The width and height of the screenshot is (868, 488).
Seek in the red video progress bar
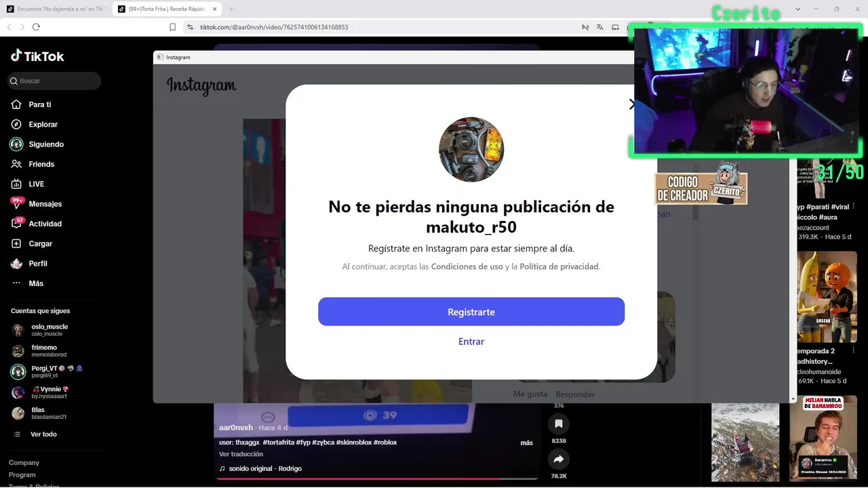(x=377, y=479)
